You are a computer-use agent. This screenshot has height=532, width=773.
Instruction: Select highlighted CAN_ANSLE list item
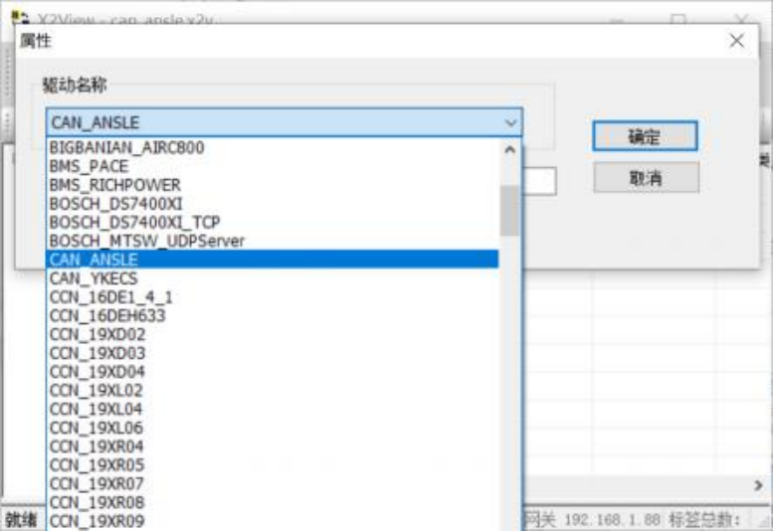coord(273,260)
